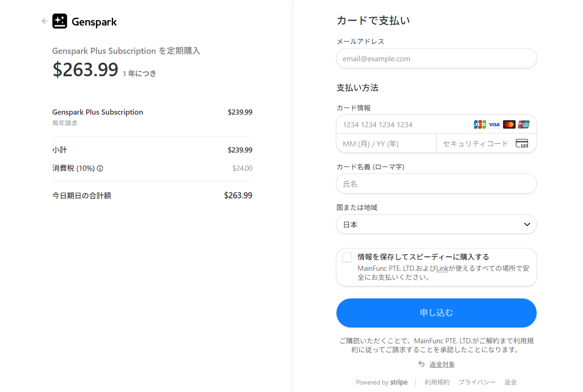Open the 返金対象 refund eligibility link
The image size is (583, 392).
tap(442, 364)
